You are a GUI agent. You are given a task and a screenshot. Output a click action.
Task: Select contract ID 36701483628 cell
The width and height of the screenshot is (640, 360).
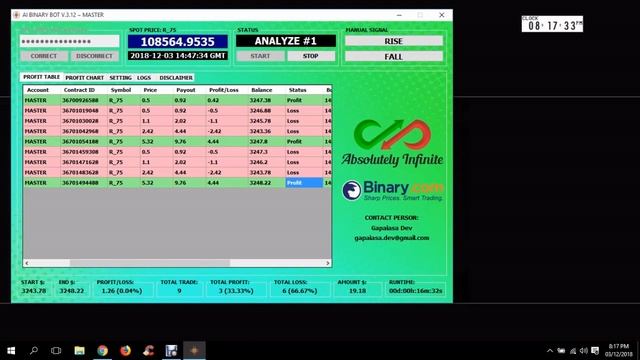tap(83, 173)
